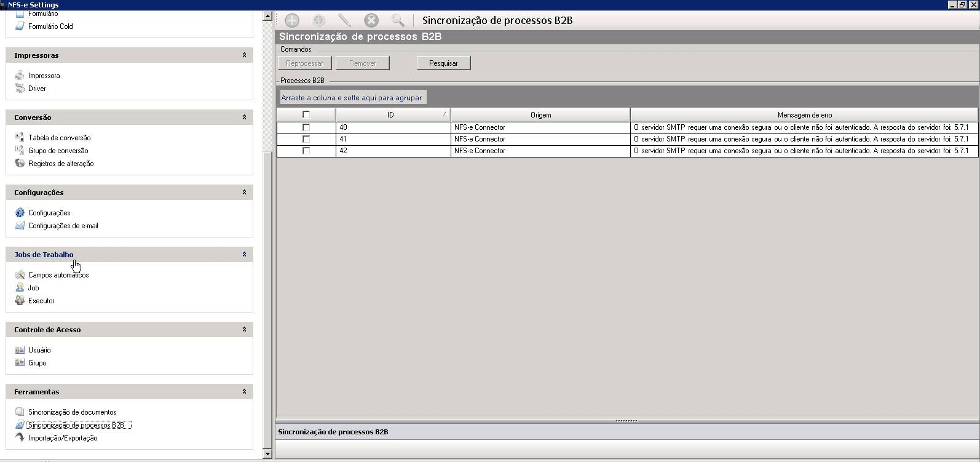The width and height of the screenshot is (980, 462).
Task: Collapse the Ferramentas section
Action: [244, 392]
